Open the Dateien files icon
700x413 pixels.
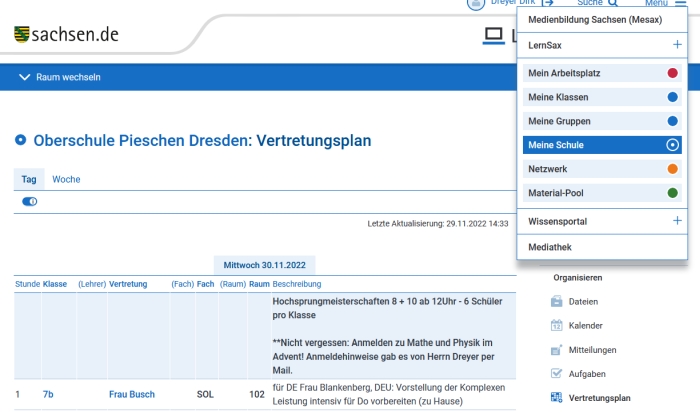click(x=558, y=302)
